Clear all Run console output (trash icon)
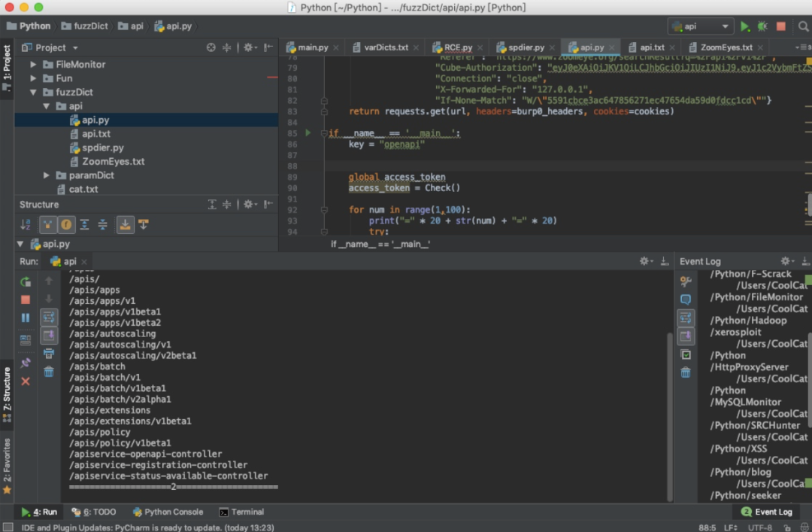 (x=49, y=372)
